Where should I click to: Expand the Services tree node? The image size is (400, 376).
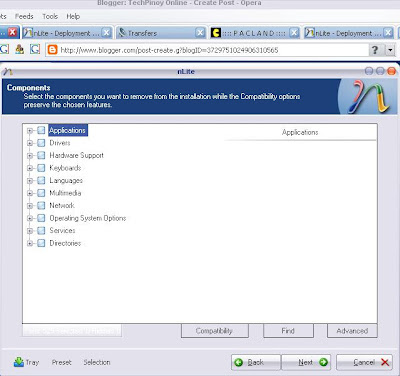point(30,231)
